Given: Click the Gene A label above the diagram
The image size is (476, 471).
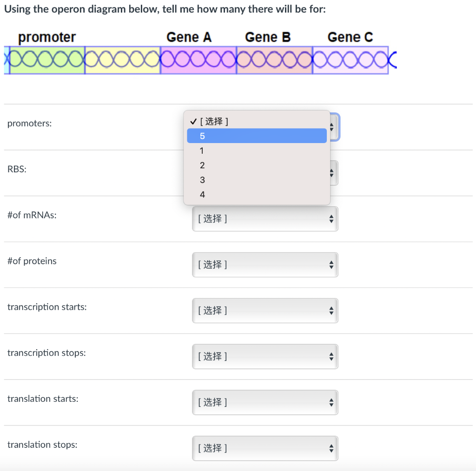Looking at the screenshot, I should pyautogui.click(x=189, y=37).
